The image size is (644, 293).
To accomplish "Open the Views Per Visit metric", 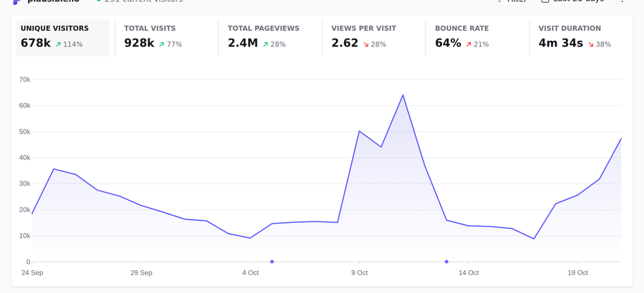I will (x=374, y=38).
